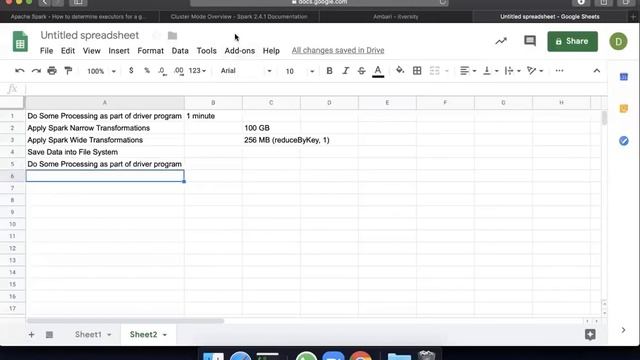
Task: Open the Tools menu
Action: [x=207, y=51]
